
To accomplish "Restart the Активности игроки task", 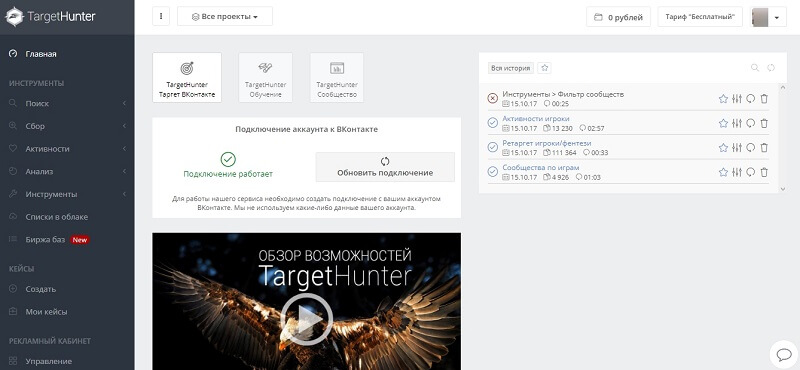I will (751, 123).
